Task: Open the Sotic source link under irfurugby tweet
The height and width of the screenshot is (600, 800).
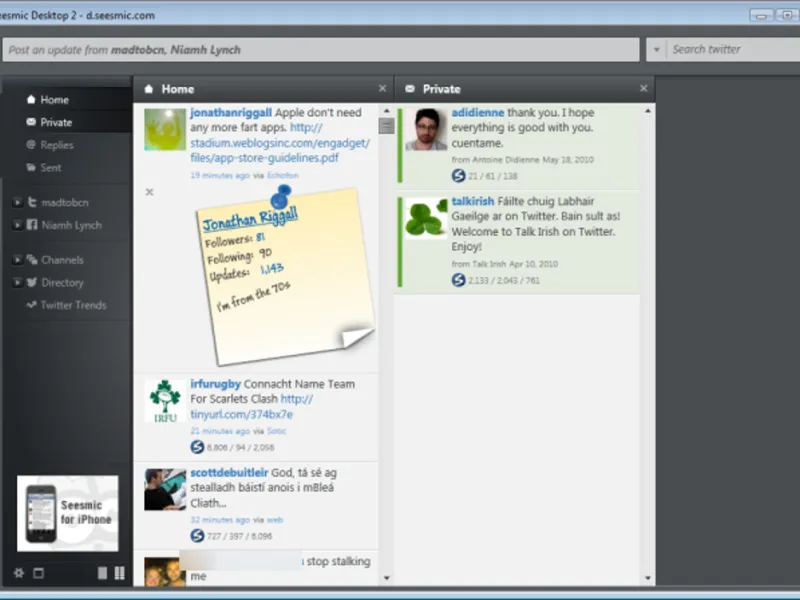Action: click(277, 431)
